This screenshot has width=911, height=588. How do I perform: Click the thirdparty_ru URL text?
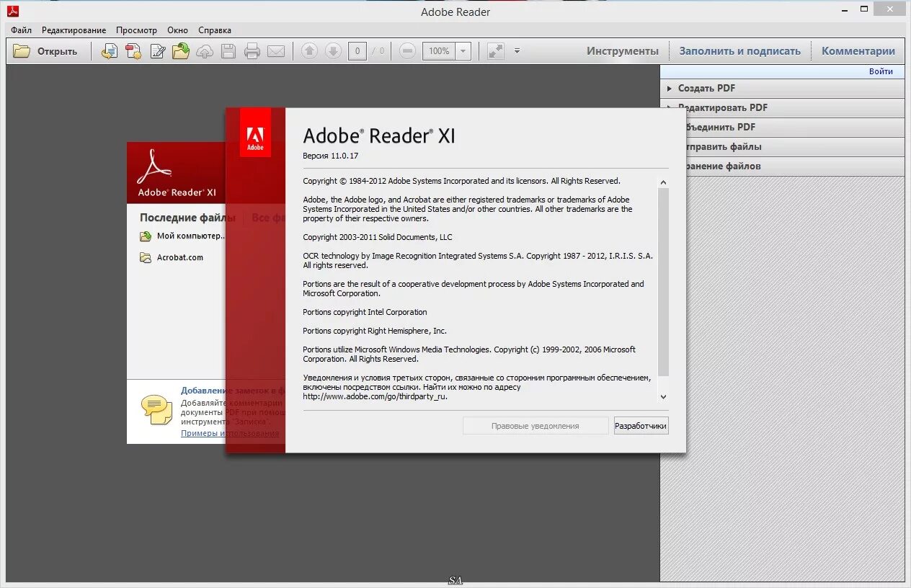click(x=375, y=396)
